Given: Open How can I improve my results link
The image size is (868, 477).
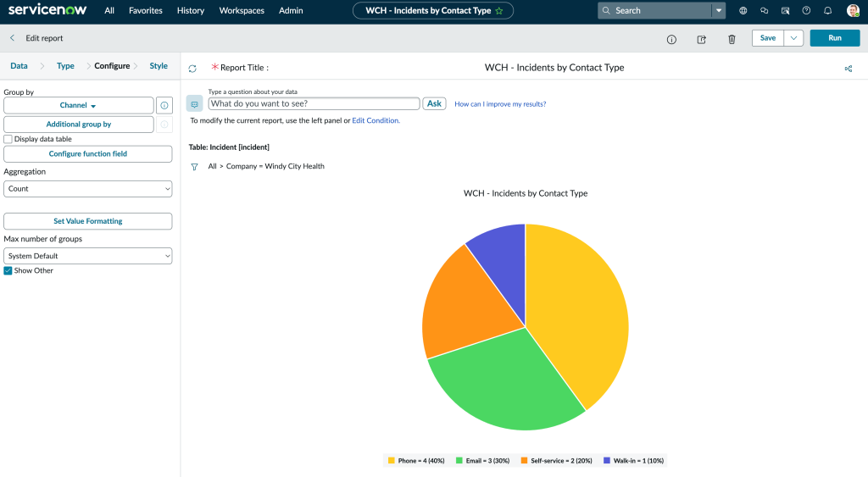Looking at the screenshot, I should (500, 104).
